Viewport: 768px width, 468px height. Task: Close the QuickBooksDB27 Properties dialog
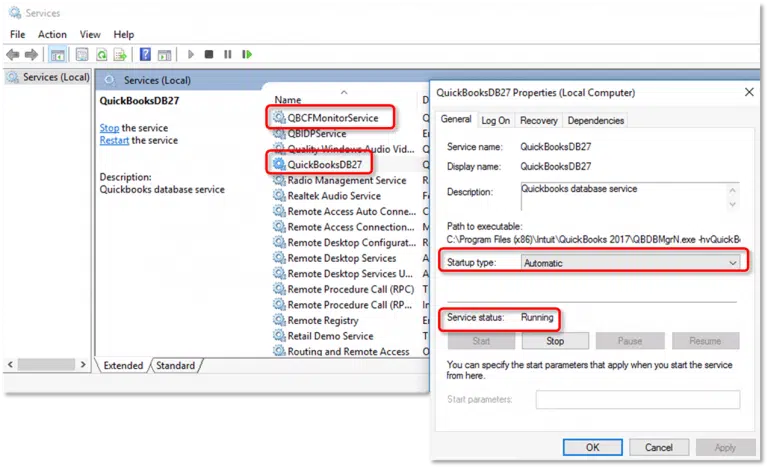749,92
